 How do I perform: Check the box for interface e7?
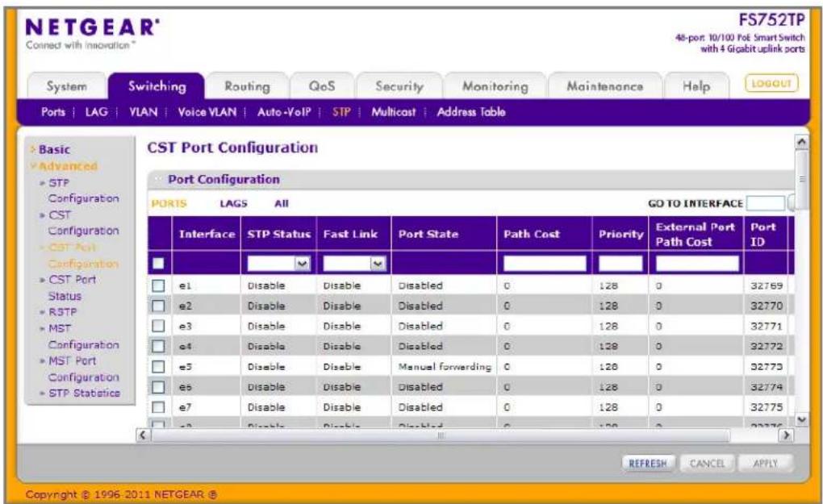(x=158, y=407)
